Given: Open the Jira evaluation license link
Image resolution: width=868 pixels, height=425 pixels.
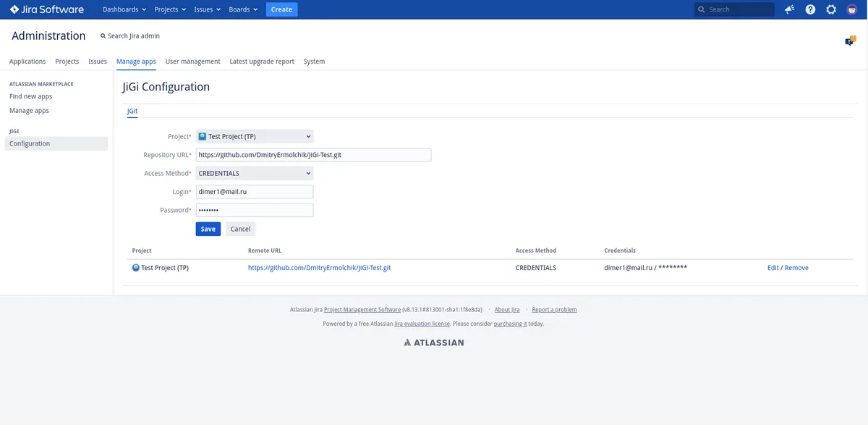Looking at the screenshot, I should [422, 324].
